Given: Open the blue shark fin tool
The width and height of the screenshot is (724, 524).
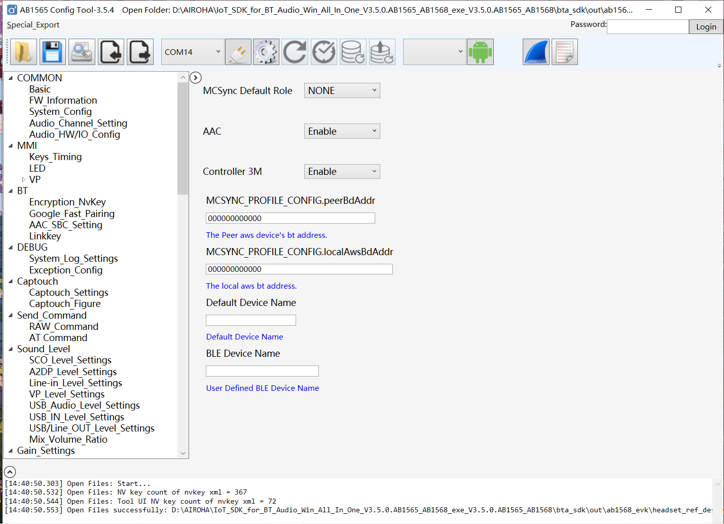Looking at the screenshot, I should click(x=536, y=52).
